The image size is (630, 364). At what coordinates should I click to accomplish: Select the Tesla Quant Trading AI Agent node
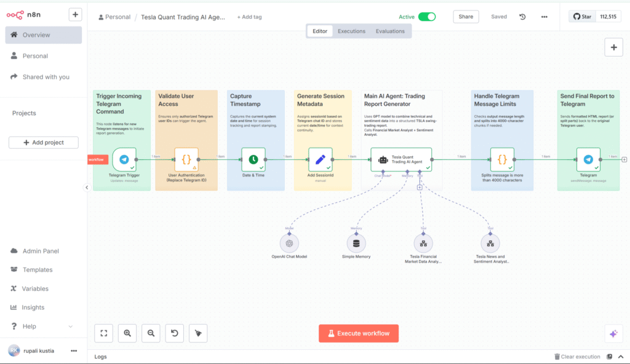[x=401, y=159]
